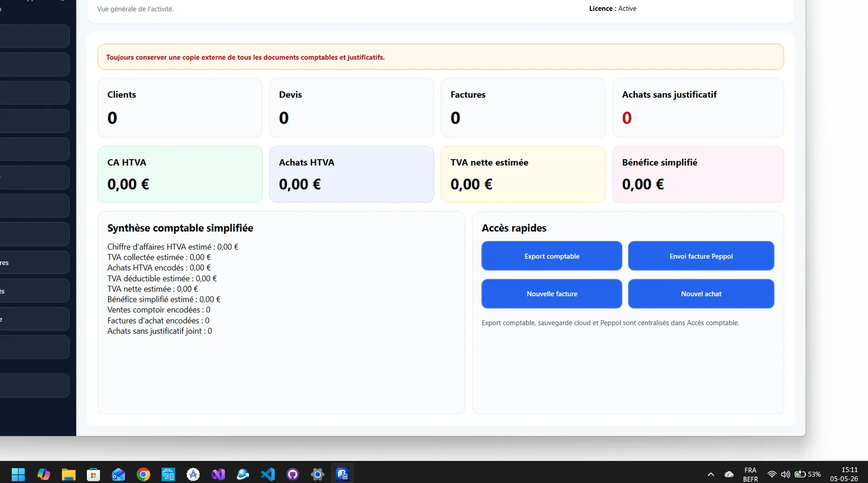Viewport: 868px width, 483px height.
Task: Click the warning about keeping external copies
Action: [x=441, y=57]
